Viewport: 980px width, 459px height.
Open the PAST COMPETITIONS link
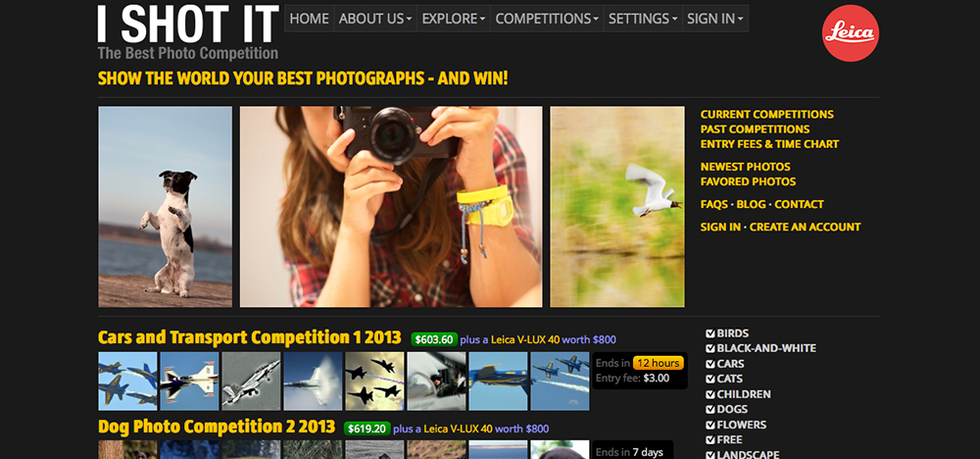[755, 129]
